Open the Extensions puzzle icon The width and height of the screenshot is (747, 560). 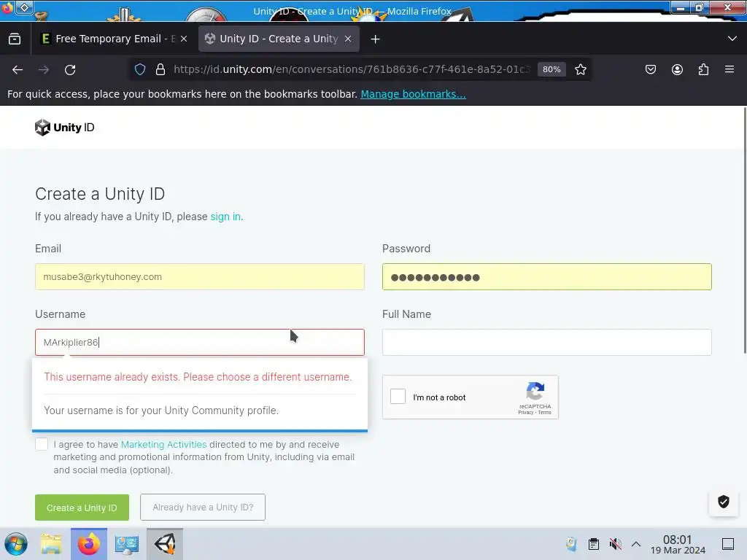(703, 69)
